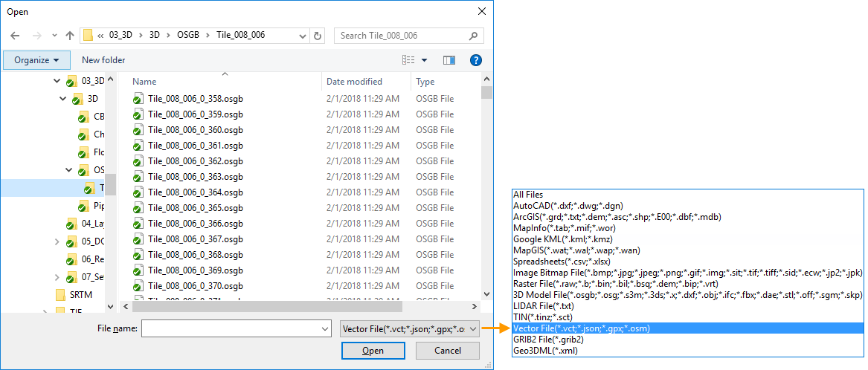This screenshot has width=868, height=370.
Task: Click the File name text field
Action: click(229, 328)
